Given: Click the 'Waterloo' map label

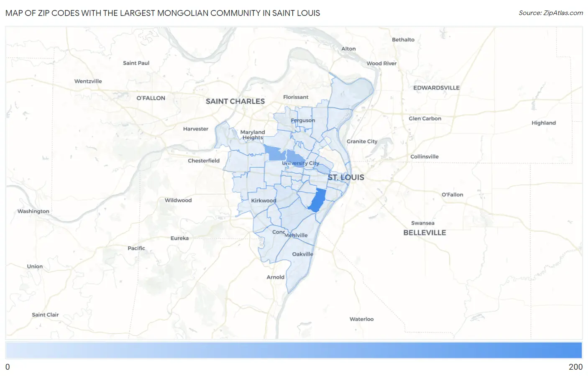Looking at the screenshot, I should pos(362,319).
